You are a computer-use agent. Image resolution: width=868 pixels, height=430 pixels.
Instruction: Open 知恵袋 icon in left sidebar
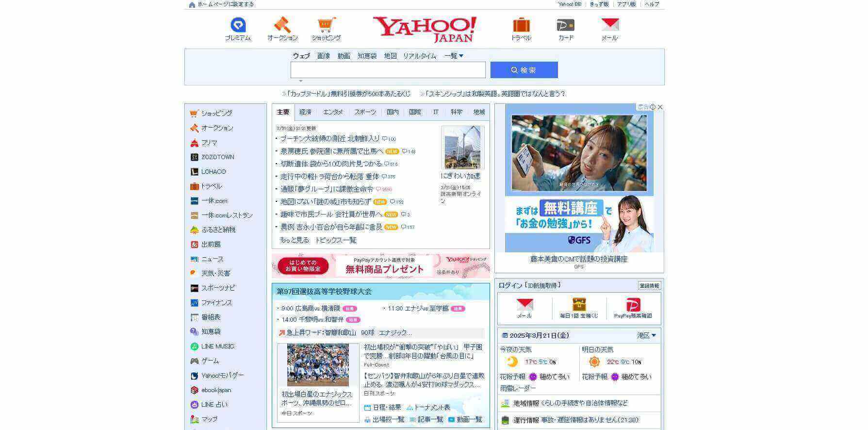(194, 331)
